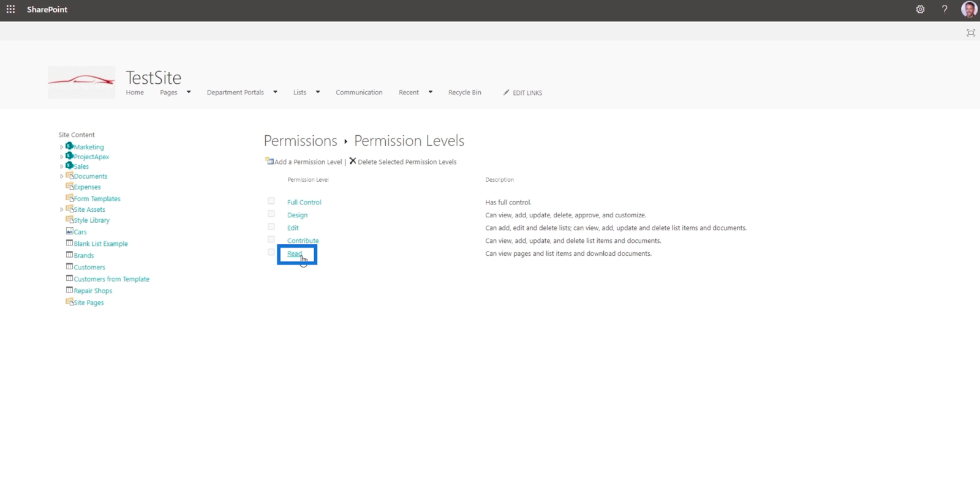Click the Cars picture library icon
The height and width of the screenshot is (489, 980).
pos(69,231)
